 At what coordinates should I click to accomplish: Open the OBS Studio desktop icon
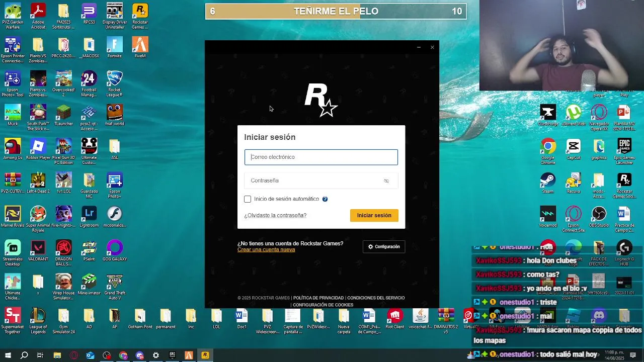599,217
